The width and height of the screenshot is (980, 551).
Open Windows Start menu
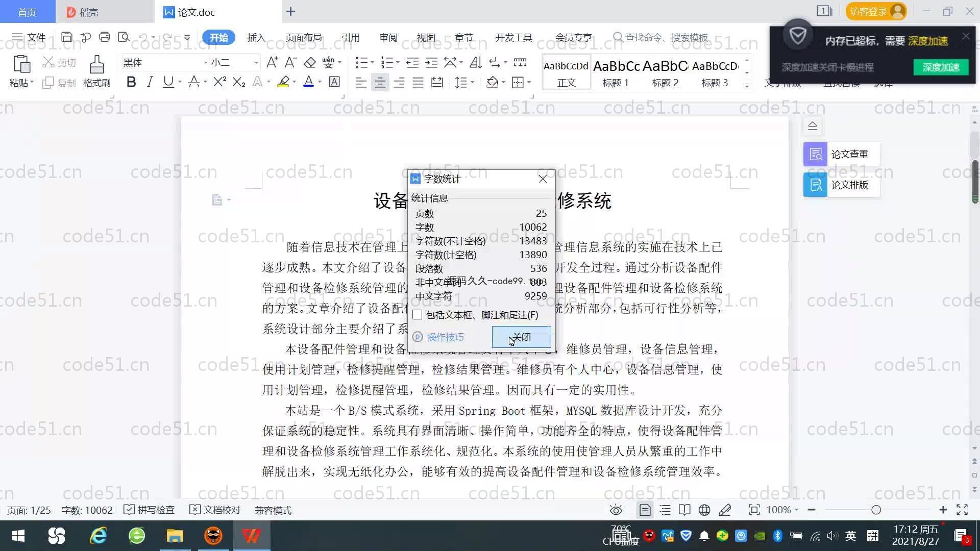click(x=18, y=536)
